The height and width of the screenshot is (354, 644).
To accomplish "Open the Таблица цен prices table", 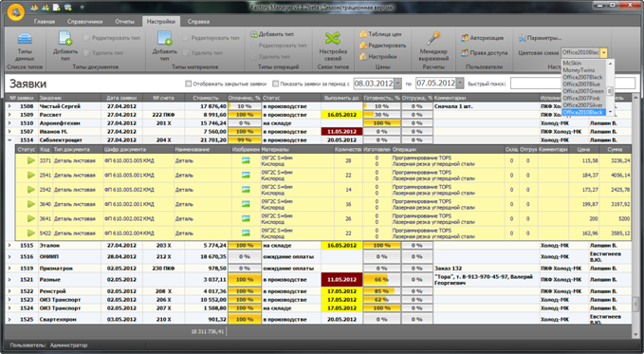I will coord(380,34).
